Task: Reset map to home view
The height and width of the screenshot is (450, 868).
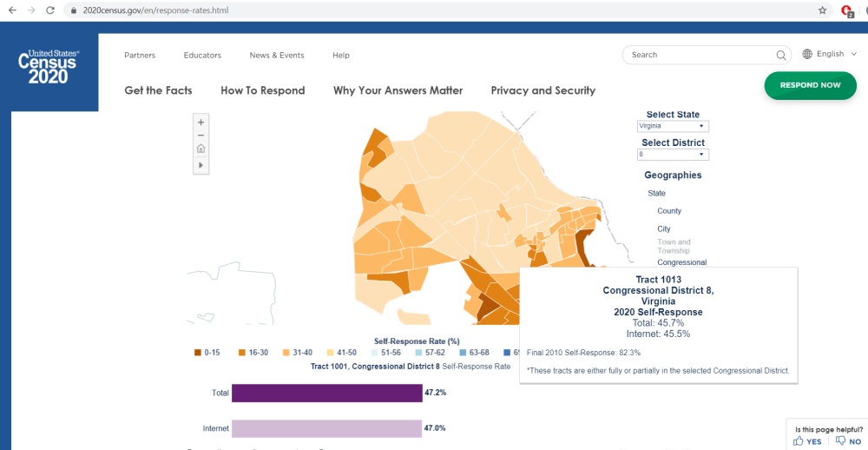Action: click(201, 149)
